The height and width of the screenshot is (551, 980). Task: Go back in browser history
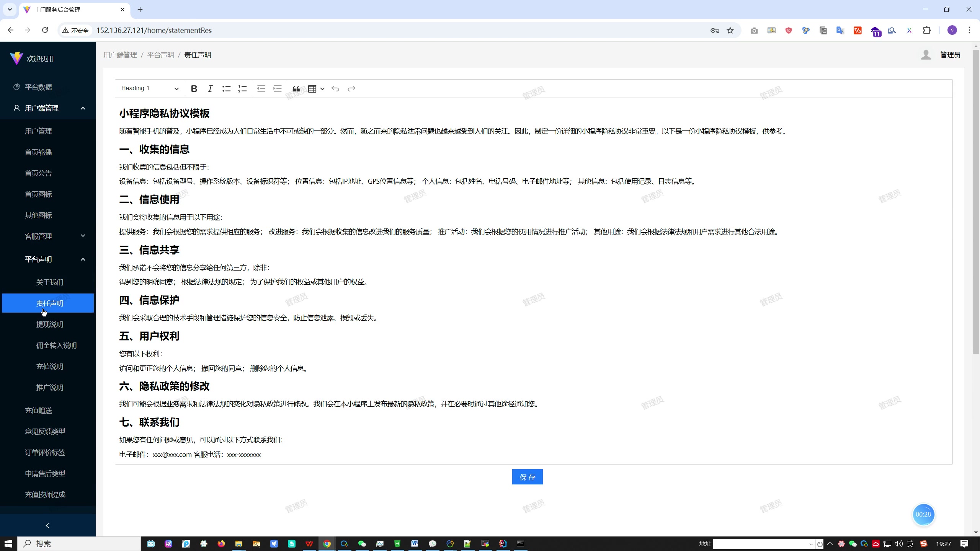[x=11, y=30]
